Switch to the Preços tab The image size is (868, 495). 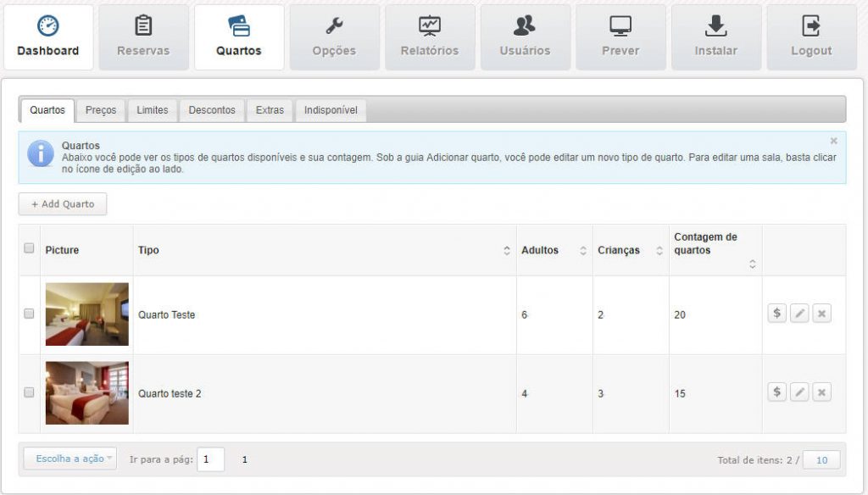point(101,110)
